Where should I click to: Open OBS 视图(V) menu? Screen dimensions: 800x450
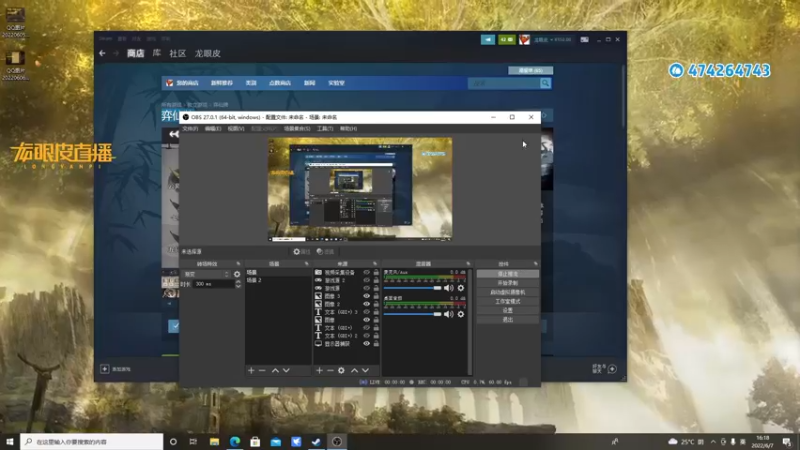click(x=236, y=129)
